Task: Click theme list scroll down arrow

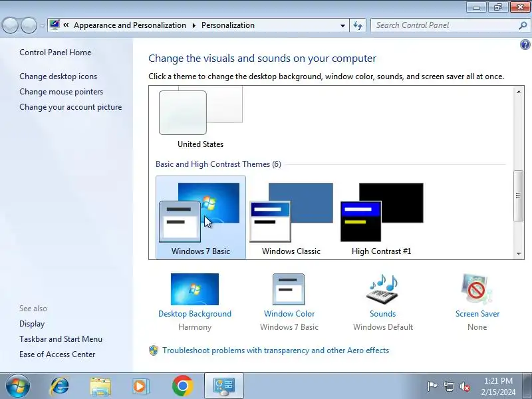Action: pyautogui.click(x=519, y=253)
